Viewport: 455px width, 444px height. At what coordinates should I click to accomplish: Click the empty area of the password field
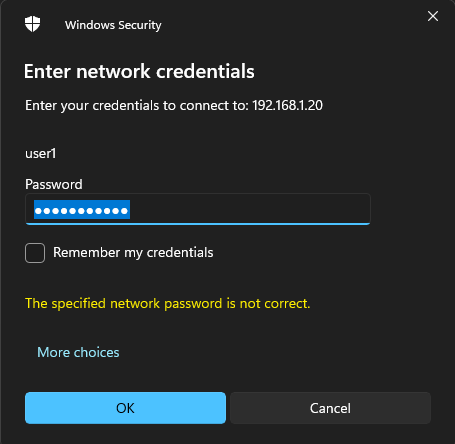coord(250,209)
